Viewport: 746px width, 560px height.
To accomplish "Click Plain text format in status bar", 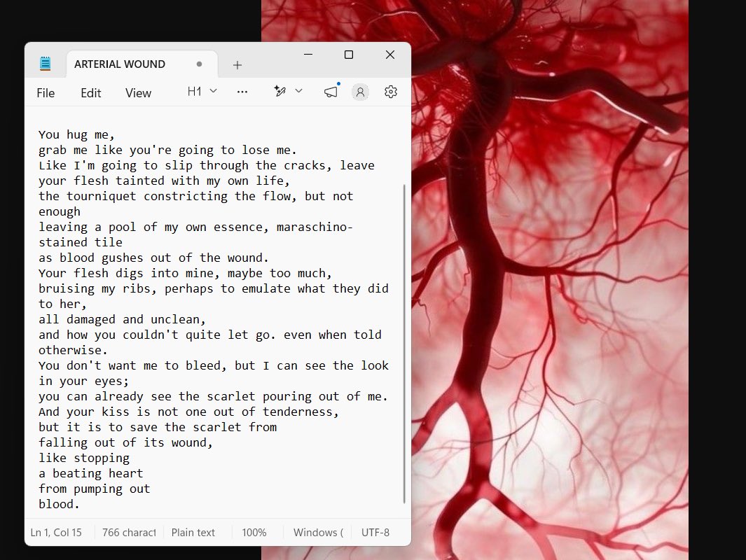I will (x=193, y=533).
